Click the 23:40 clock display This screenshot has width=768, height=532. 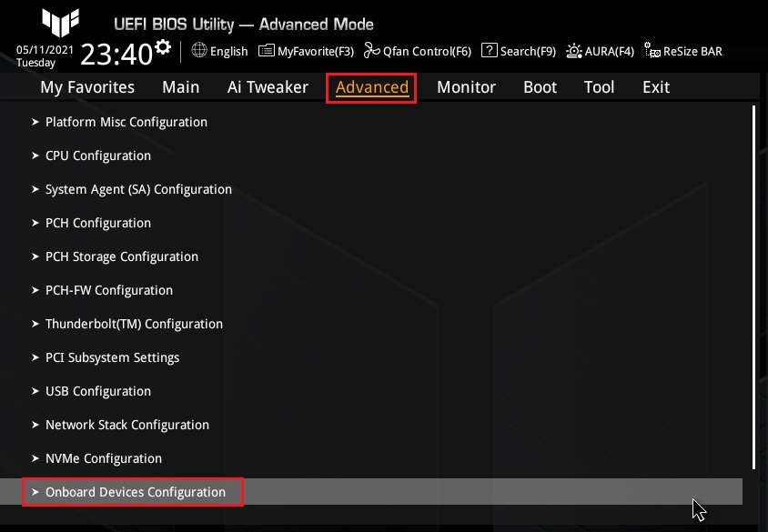point(116,54)
